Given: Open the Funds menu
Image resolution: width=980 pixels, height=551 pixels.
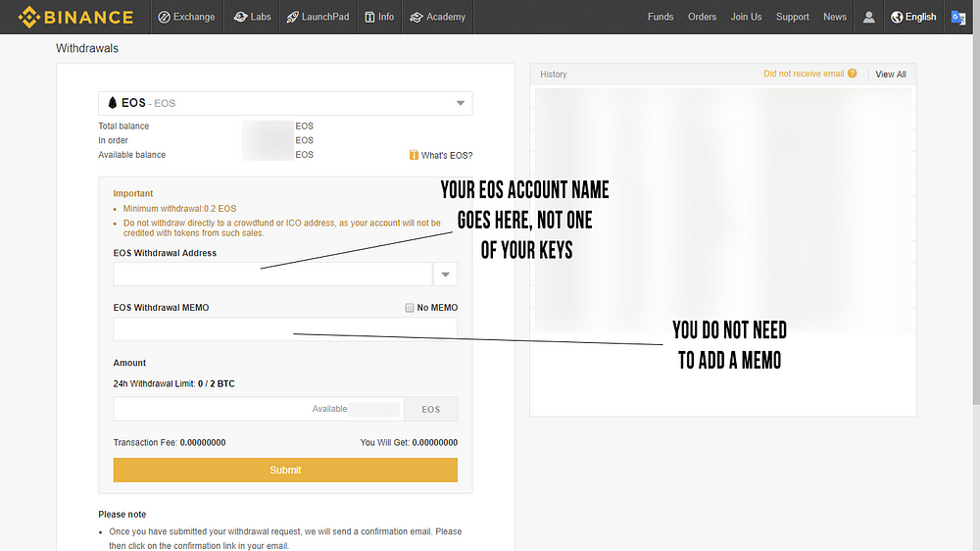Looking at the screenshot, I should [x=661, y=17].
